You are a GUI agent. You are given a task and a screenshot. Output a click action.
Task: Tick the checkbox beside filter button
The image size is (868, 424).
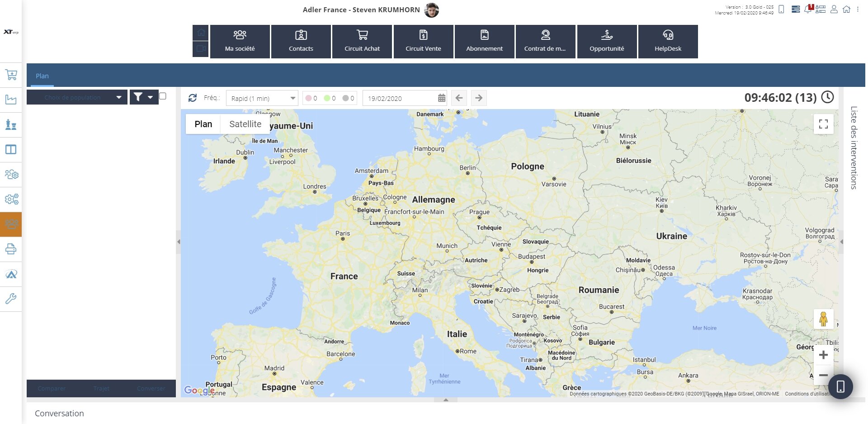[163, 96]
